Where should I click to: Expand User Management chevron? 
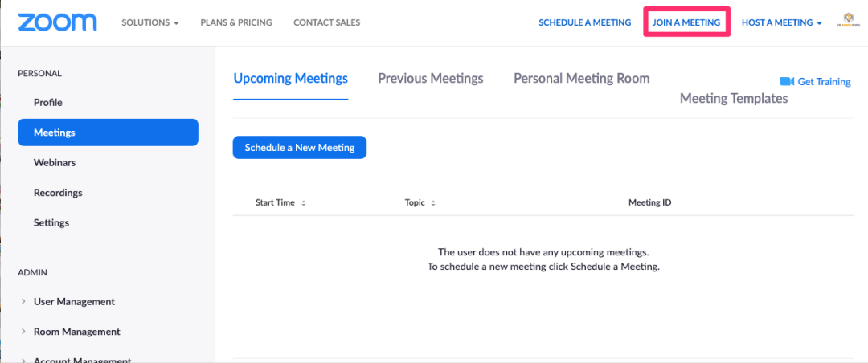(x=23, y=302)
